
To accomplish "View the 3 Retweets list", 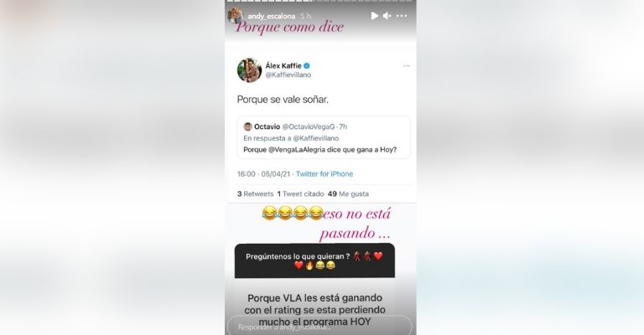I will click(x=255, y=194).
